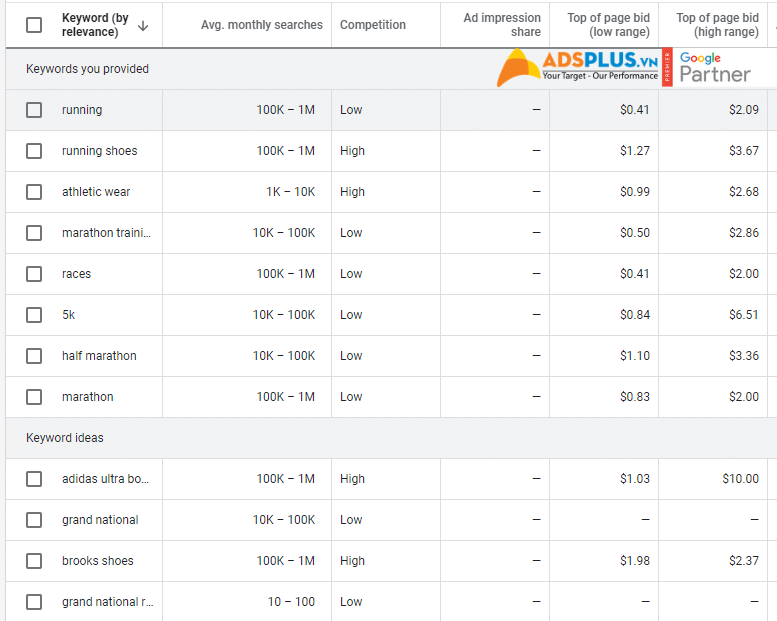Check the 'marathon traini...' row checkbox
Screen dimensions: 777x621
point(34,233)
